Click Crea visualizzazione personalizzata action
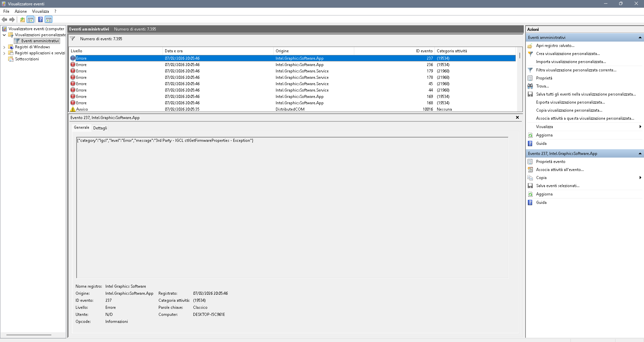 click(x=568, y=54)
